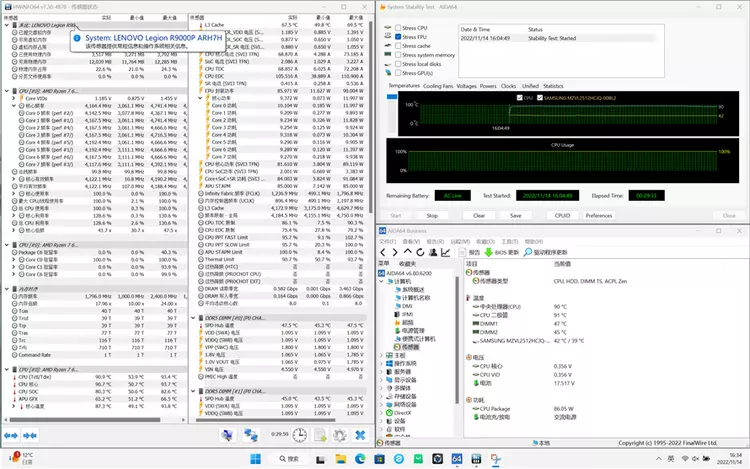Expand DirectX tree node in AIDA64
Viewport: 750px width, 469px height.
[382, 413]
